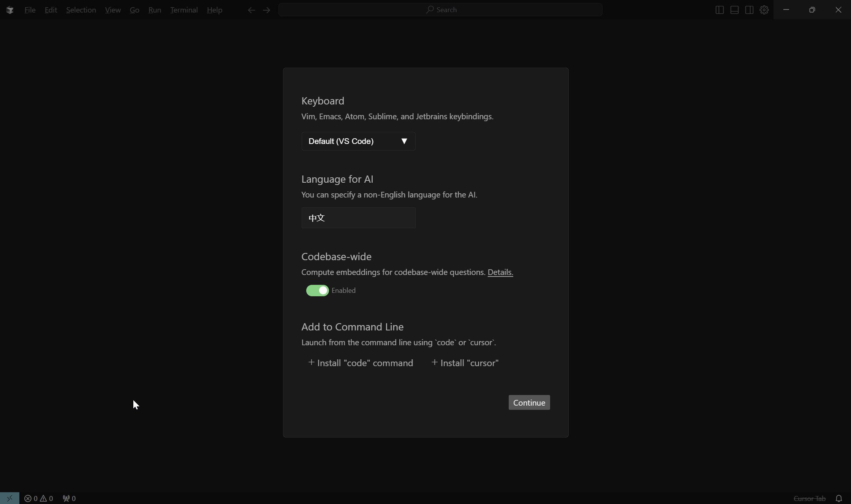Restore down the window
This screenshot has height=504, width=851.
812,10
